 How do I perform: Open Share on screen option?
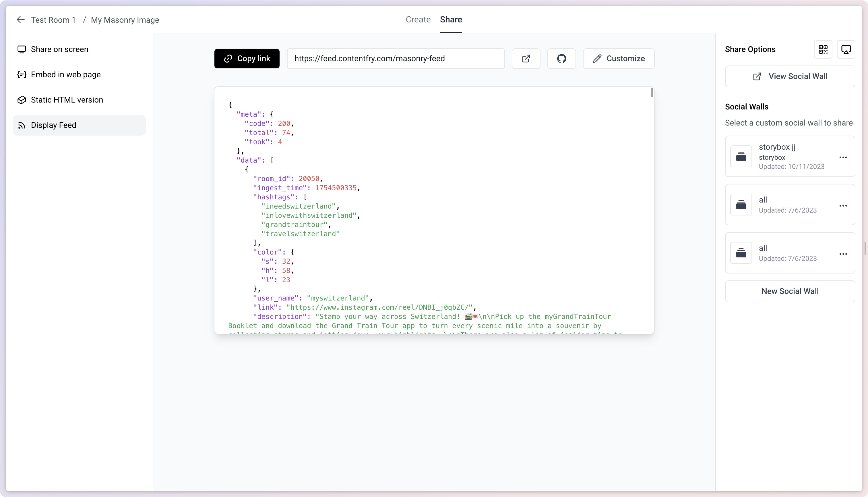(x=59, y=49)
